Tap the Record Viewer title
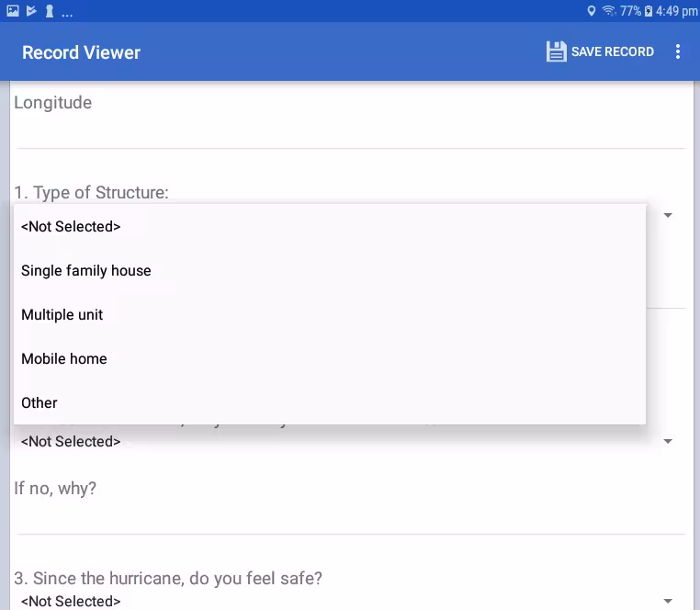700x610 pixels. 81,52
